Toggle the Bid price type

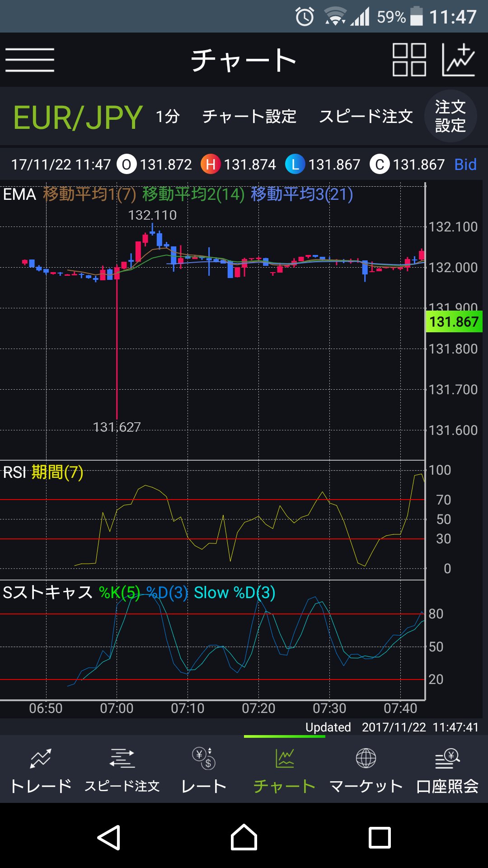click(x=465, y=165)
